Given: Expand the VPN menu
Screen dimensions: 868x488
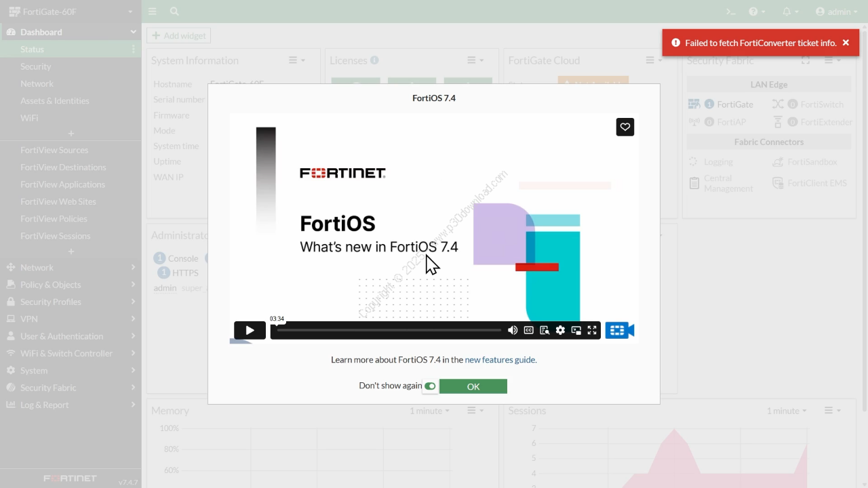Looking at the screenshot, I should click(x=71, y=319).
